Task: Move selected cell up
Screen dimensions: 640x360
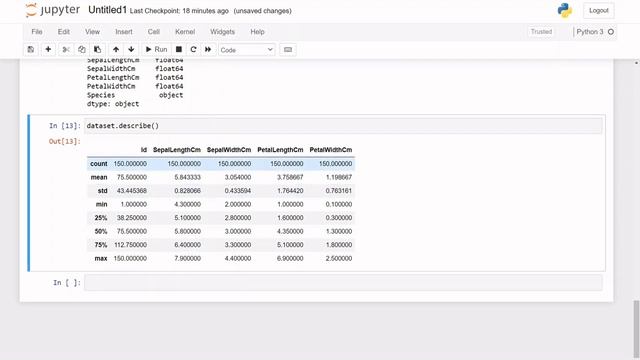Action: coord(116,49)
